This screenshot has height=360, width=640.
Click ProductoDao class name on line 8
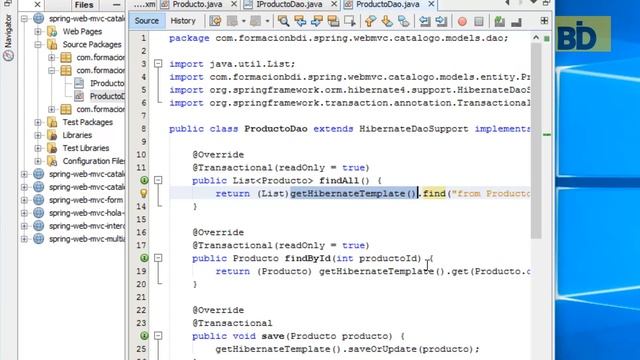(276, 129)
